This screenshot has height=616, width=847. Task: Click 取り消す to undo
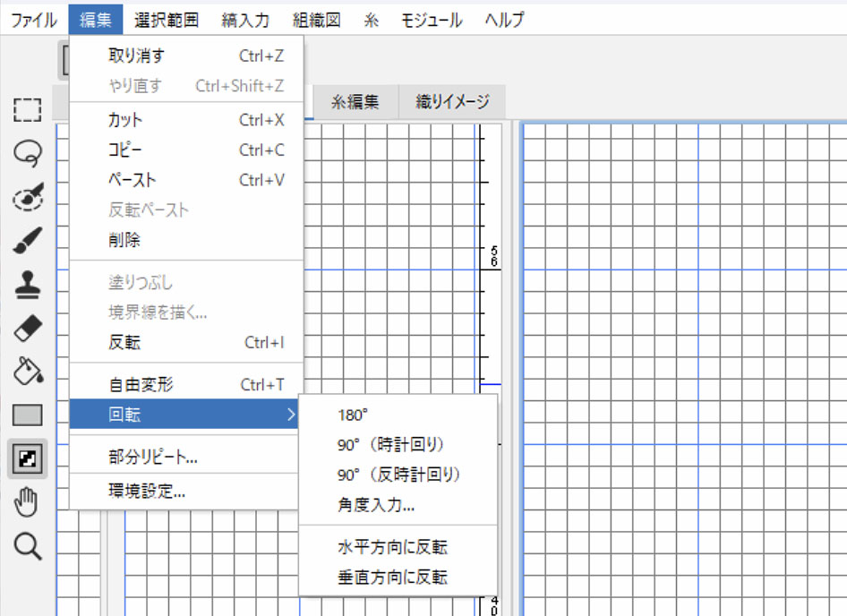tap(136, 56)
